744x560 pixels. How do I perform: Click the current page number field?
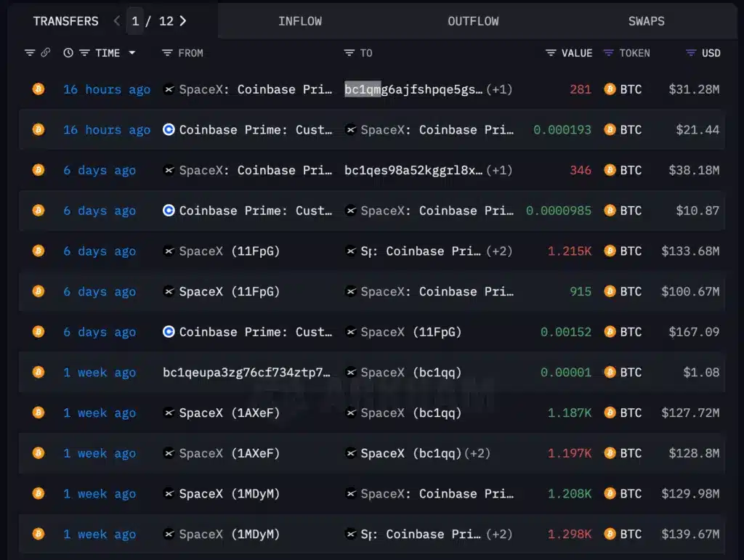pyautogui.click(x=135, y=21)
